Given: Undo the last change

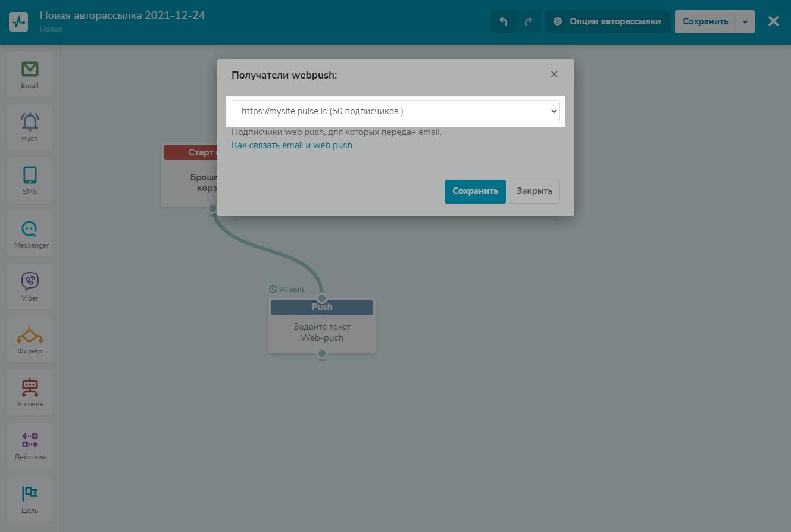Looking at the screenshot, I should [x=504, y=22].
